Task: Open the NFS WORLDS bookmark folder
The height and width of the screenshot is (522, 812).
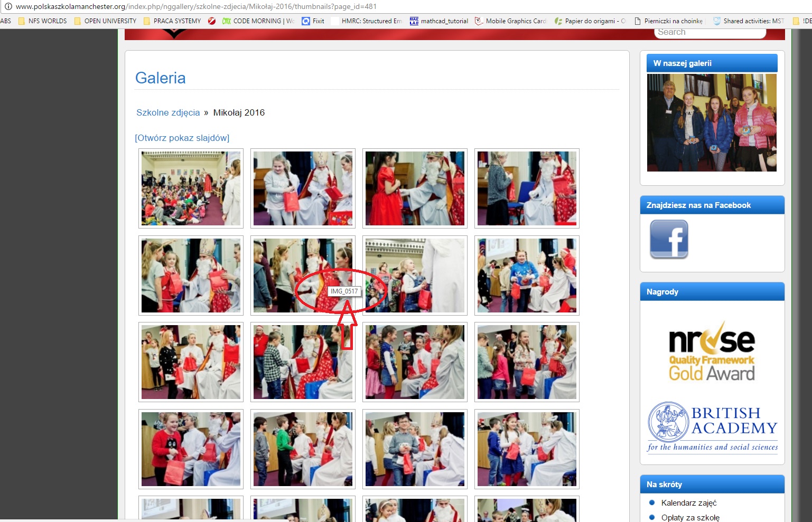Action: (x=43, y=21)
